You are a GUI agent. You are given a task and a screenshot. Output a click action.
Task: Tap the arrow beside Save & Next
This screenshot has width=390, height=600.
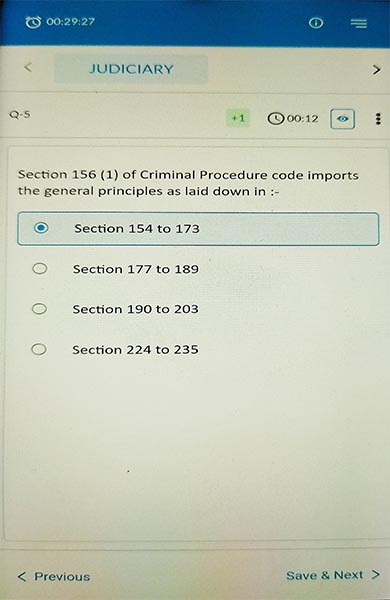(375, 575)
